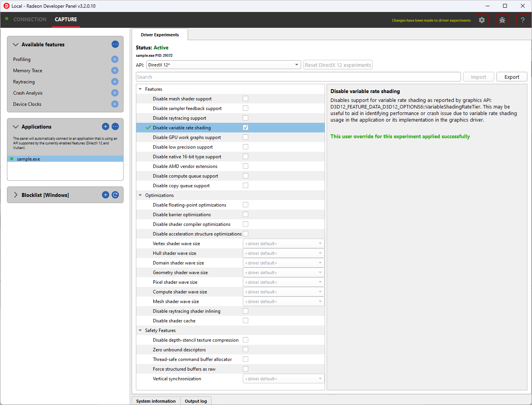532x405 pixels.
Task: Uncheck Disable variable rate shading
Action: tap(245, 127)
